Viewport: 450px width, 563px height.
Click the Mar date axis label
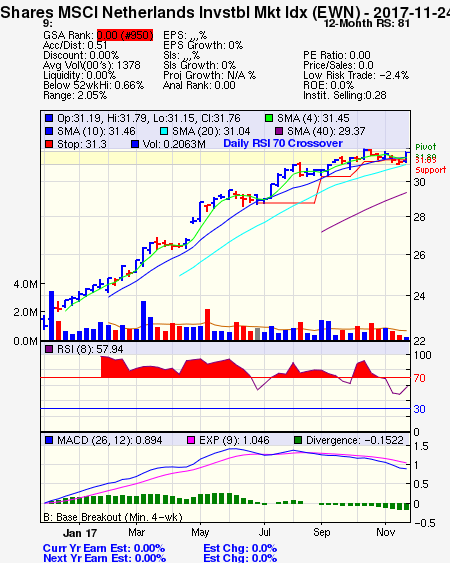point(136,532)
